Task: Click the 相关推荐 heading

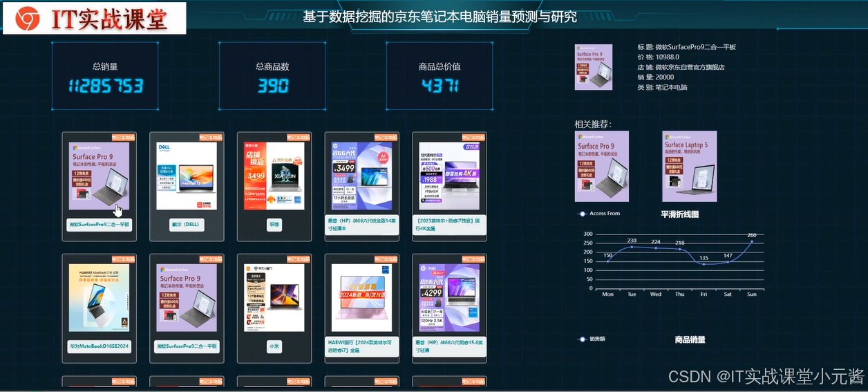Action: tap(593, 124)
